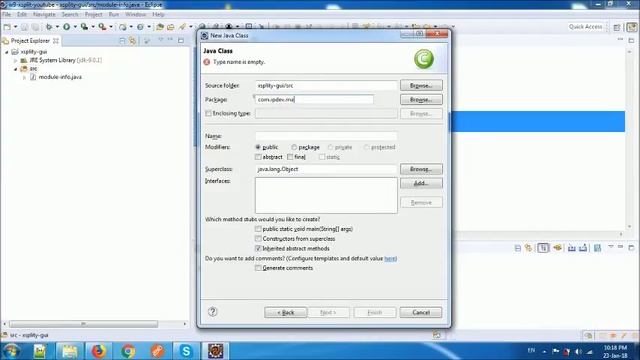Open Firefox from the taskbar
The height and width of the screenshot is (360, 640).
(x=98, y=351)
